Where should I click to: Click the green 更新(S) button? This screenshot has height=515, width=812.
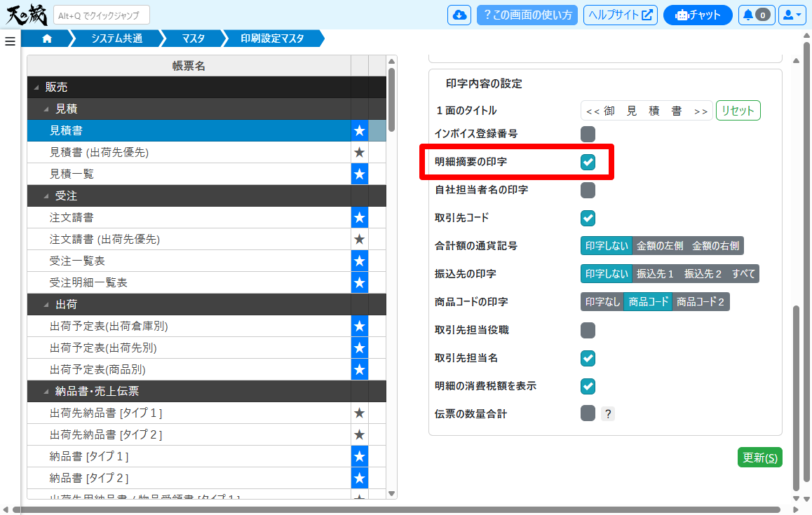pos(759,458)
